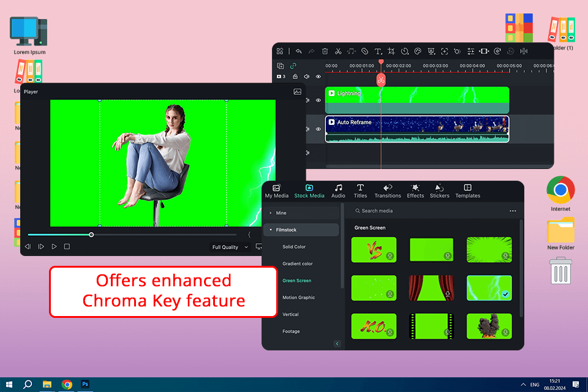Open the color palette tool
The width and height of the screenshot is (588, 392).
pos(418,51)
